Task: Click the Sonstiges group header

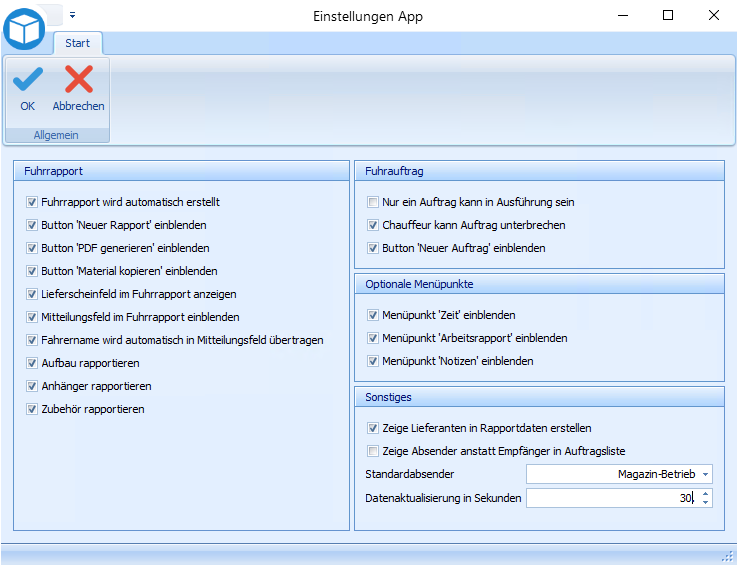Action: [539, 397]
